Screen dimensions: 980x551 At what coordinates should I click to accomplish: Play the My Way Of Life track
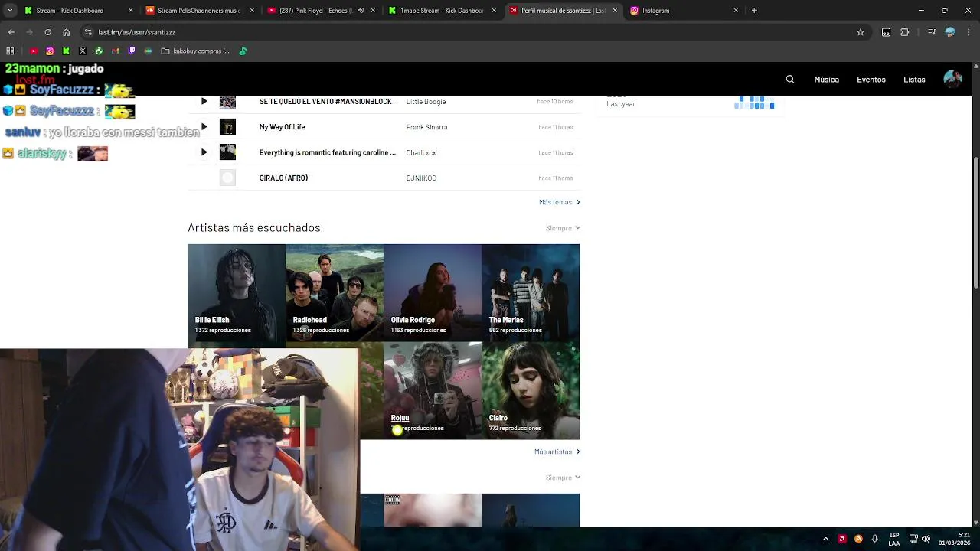(204, 127)
